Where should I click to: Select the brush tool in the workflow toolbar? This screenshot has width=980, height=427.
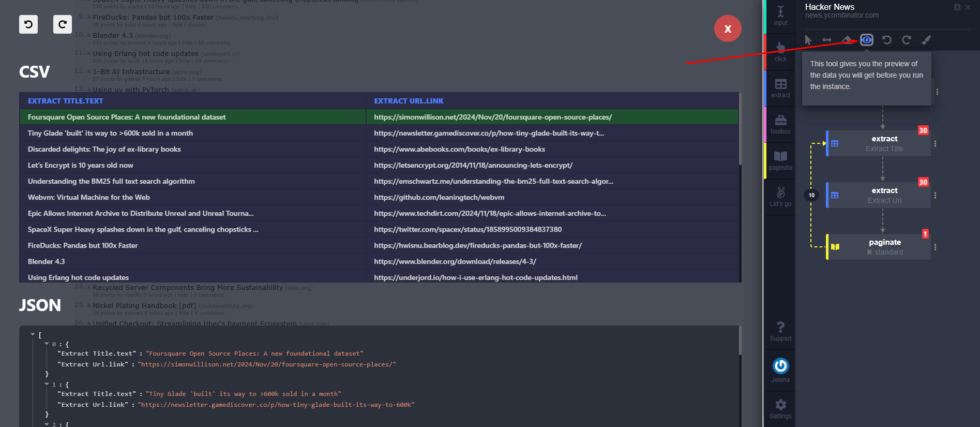[926, 40]
